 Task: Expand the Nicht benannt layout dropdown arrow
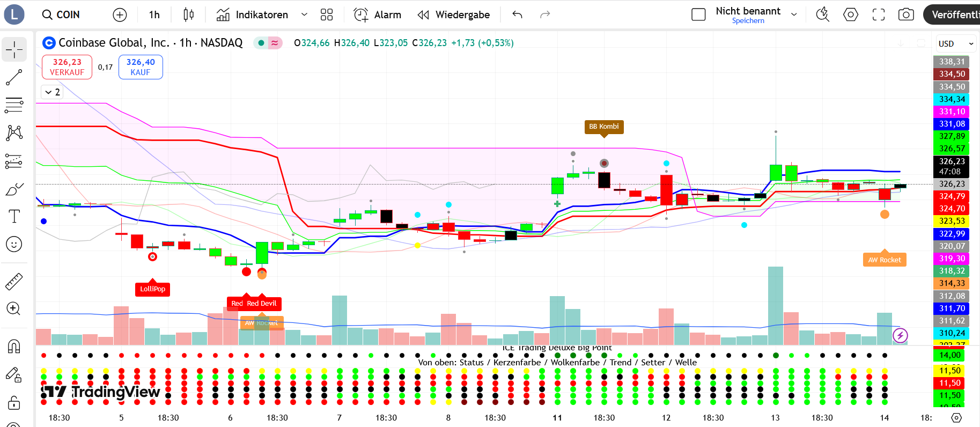pyautogui.click(x=794, y=14)
